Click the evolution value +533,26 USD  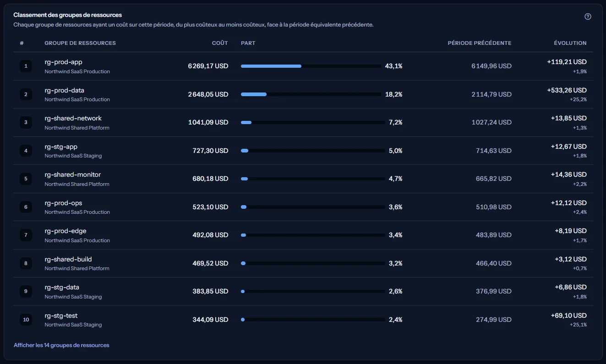click(x=567, y=90)
